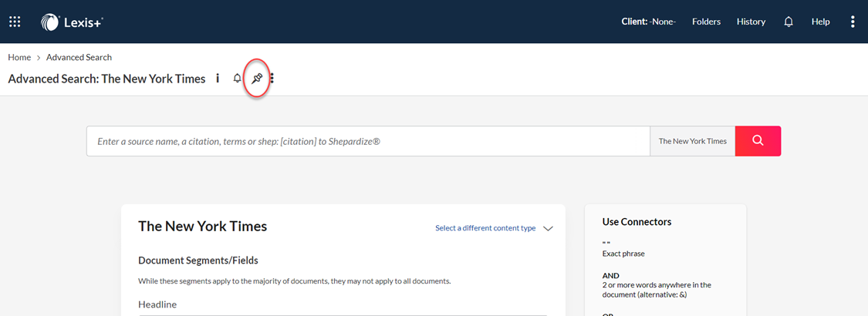The height and width of the screenshot is (316, 868).
Task: Insert the AND connector
Action: [610, 276]
